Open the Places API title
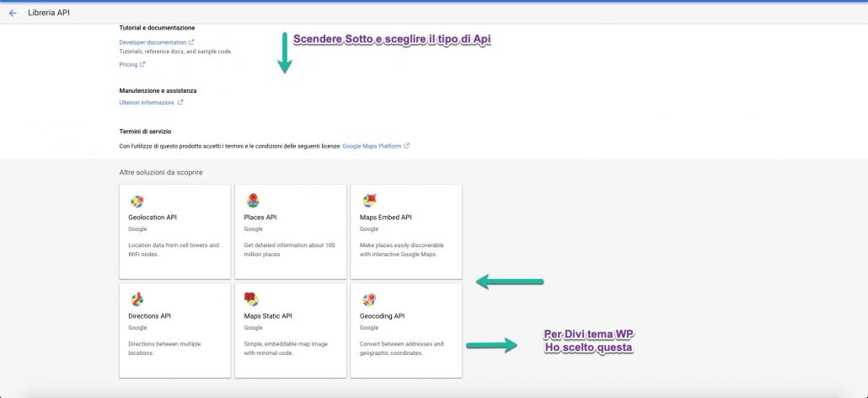This screenshot has height=398, width=868. point(260,218)
